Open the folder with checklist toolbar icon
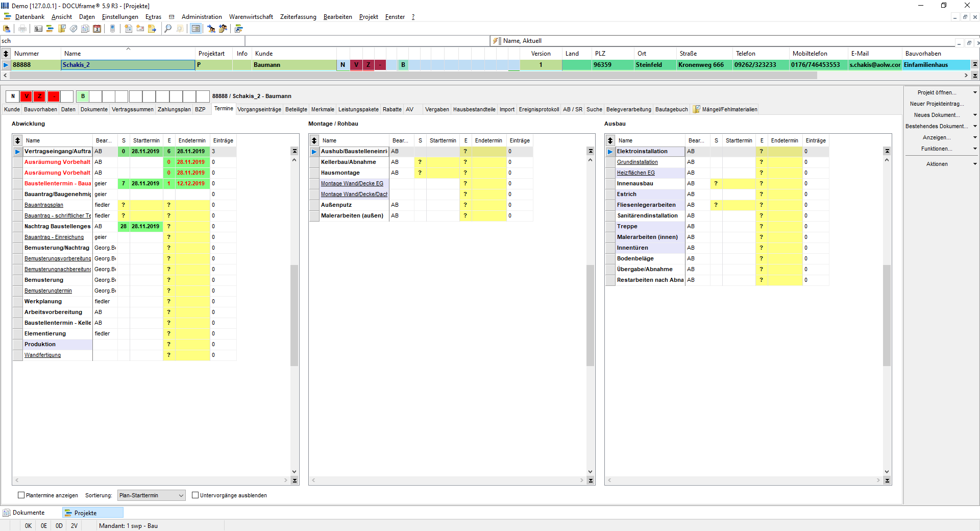This screenshot has width=980, height=531. coord(62,29)
